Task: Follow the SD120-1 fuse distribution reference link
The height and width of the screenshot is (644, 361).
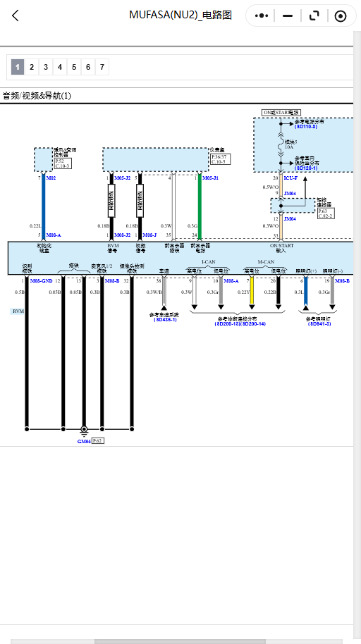Action: pyautogui.click(x=306, y=168)
